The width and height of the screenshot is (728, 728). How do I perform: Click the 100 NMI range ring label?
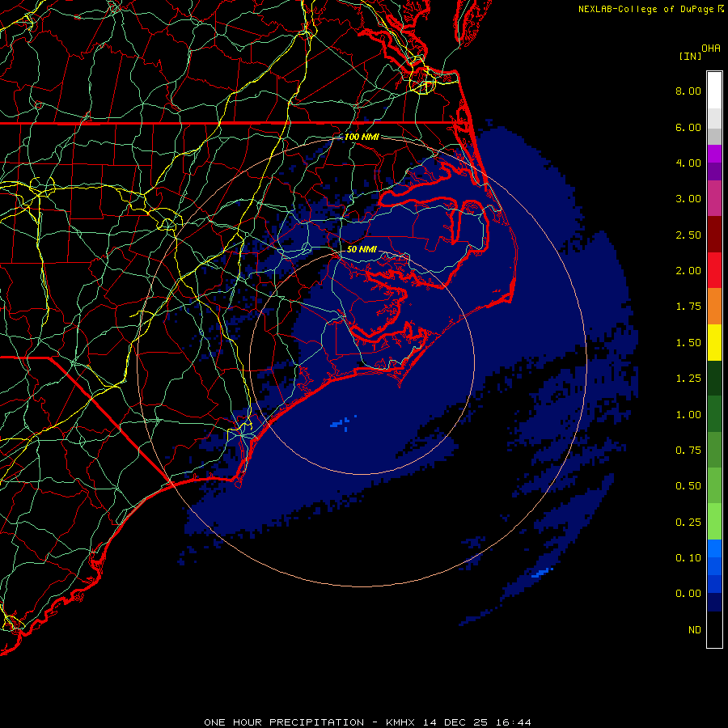(x=362, y=137)
